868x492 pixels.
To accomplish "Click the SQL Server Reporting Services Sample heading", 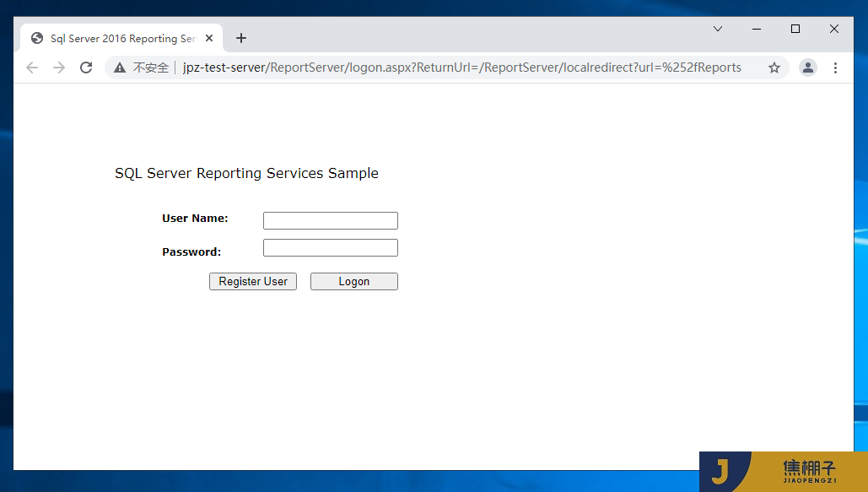I will click(246, 173).
